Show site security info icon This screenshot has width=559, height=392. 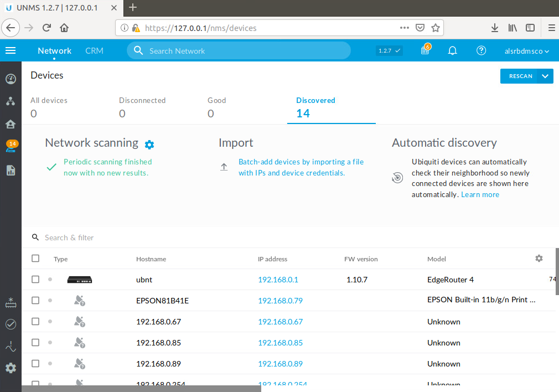[x=124, y=28]
